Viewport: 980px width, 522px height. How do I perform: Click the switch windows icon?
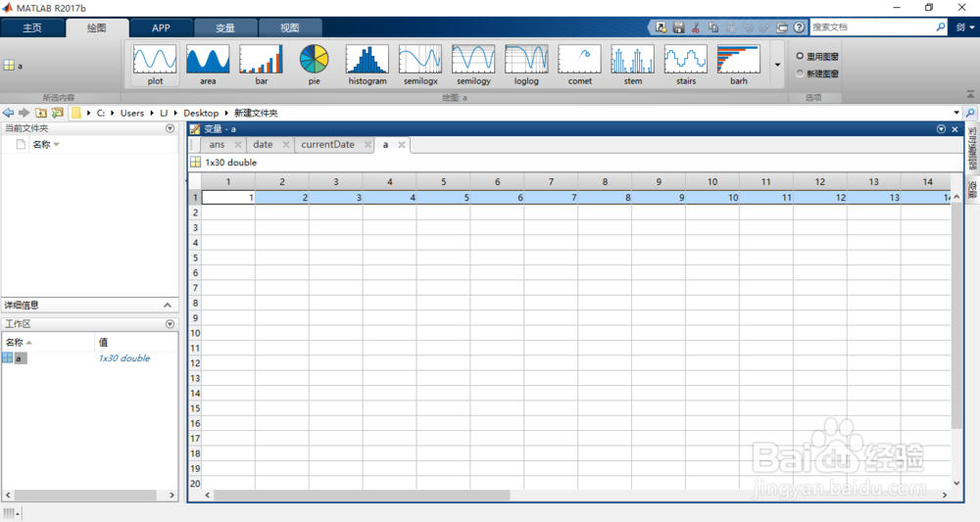[782, 27]
